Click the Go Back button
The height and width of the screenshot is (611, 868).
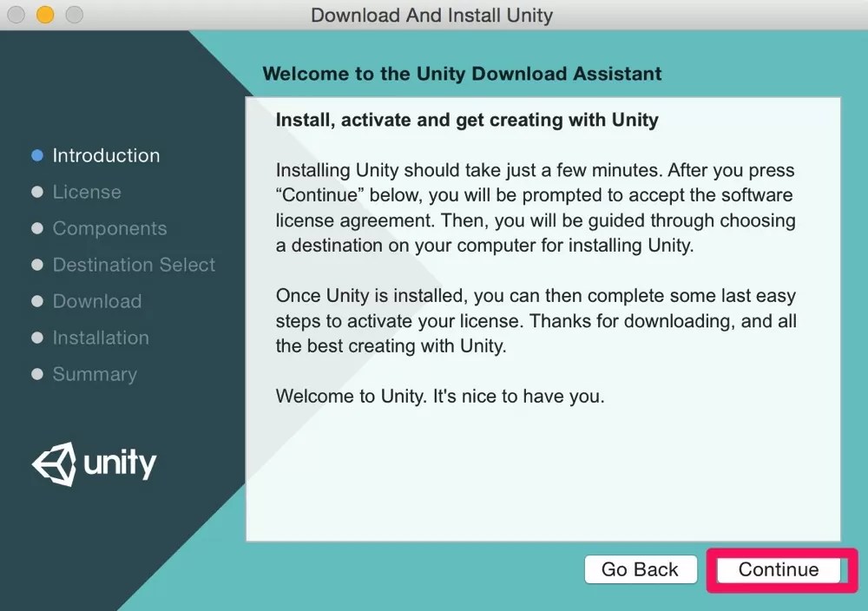641,569
